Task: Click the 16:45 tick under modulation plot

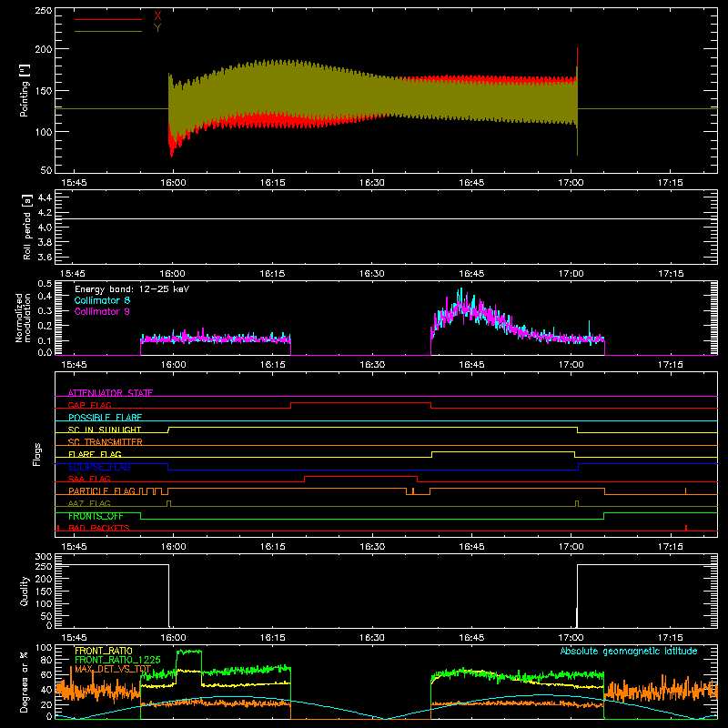Action: (471, 365)
